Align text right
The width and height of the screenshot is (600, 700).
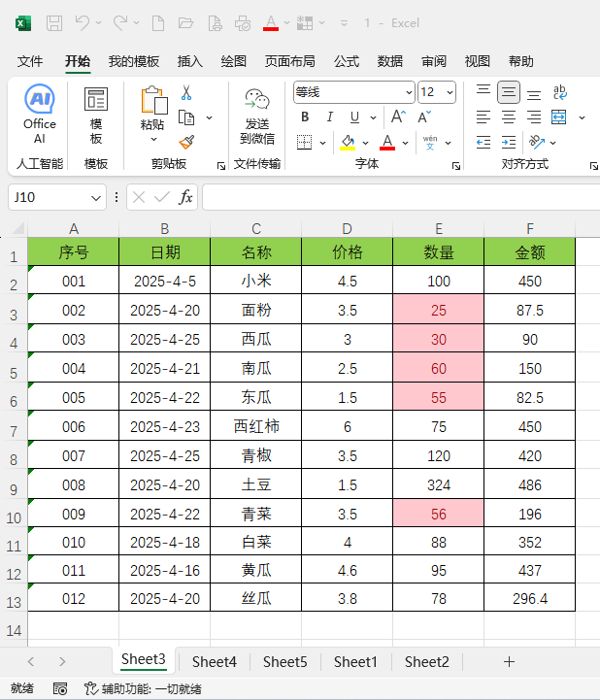[x=533, y=117]
